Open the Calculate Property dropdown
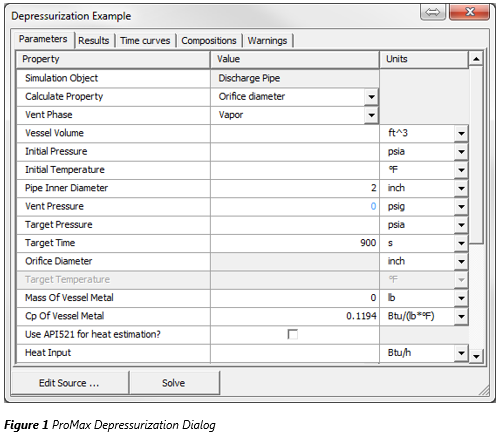 click(371, 97)
